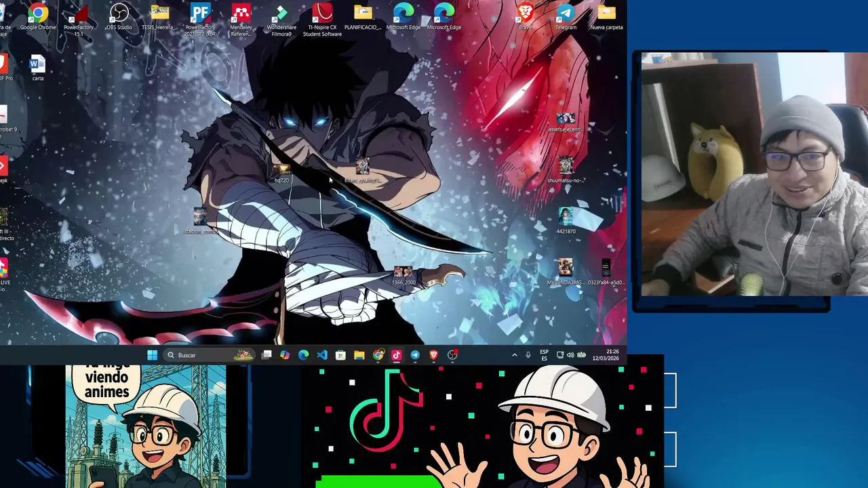Viewport: 868px width, 488px height.
Task: Switch to OBS Studio on taskbar
Action: (452, 355)
